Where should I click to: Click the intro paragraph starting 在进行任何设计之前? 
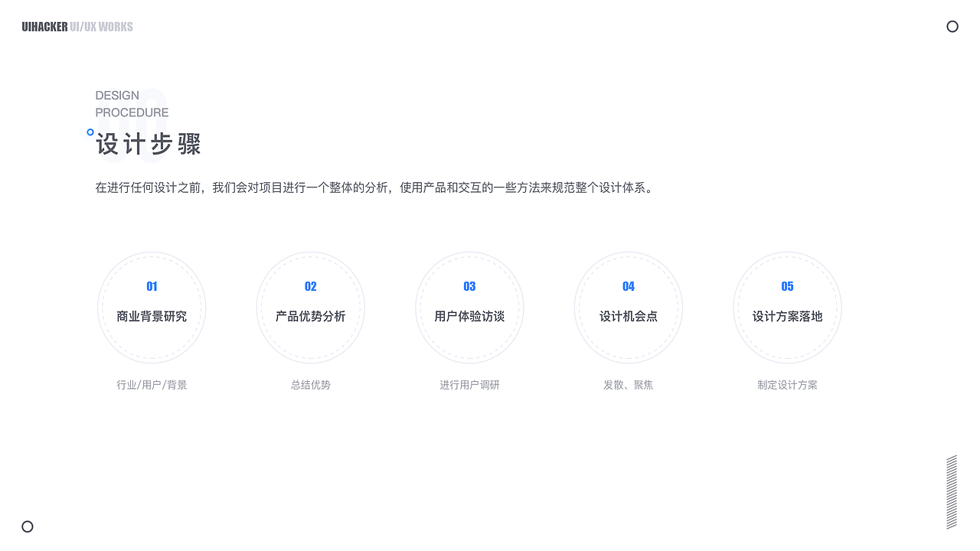tap(376, 187)
